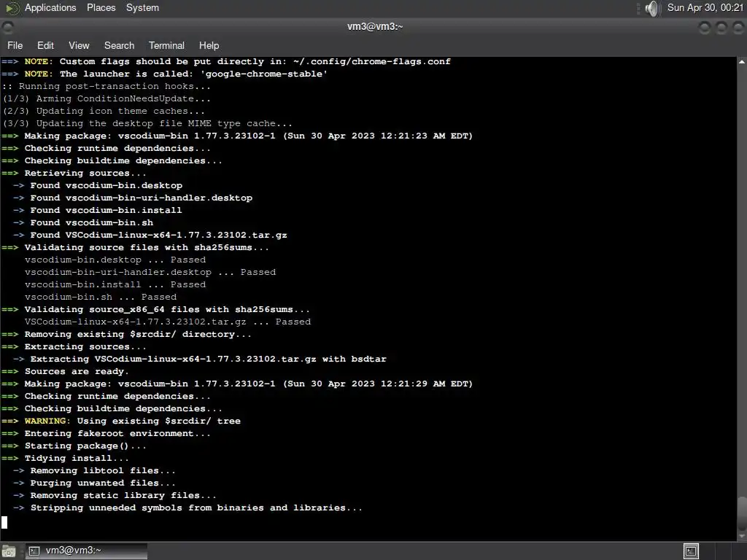Screen dimensions: 747x560
Task: Click 'Found vscodium-bin.sh' line
Action: [83, 222]
